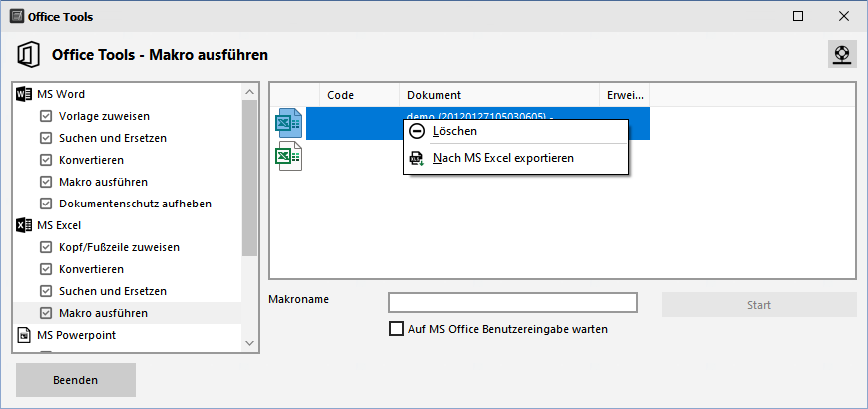This screenshot has height=409, width=868.
Task: Toggle checkbox for Suchen und Ersetzen under MS Word
Action: (x=46, y=138)
